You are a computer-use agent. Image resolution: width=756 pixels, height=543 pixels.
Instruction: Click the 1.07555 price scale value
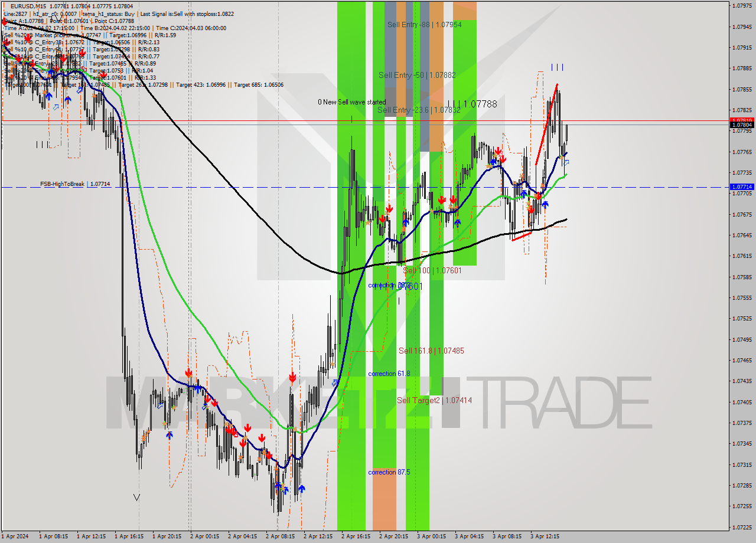pos(742,297)
